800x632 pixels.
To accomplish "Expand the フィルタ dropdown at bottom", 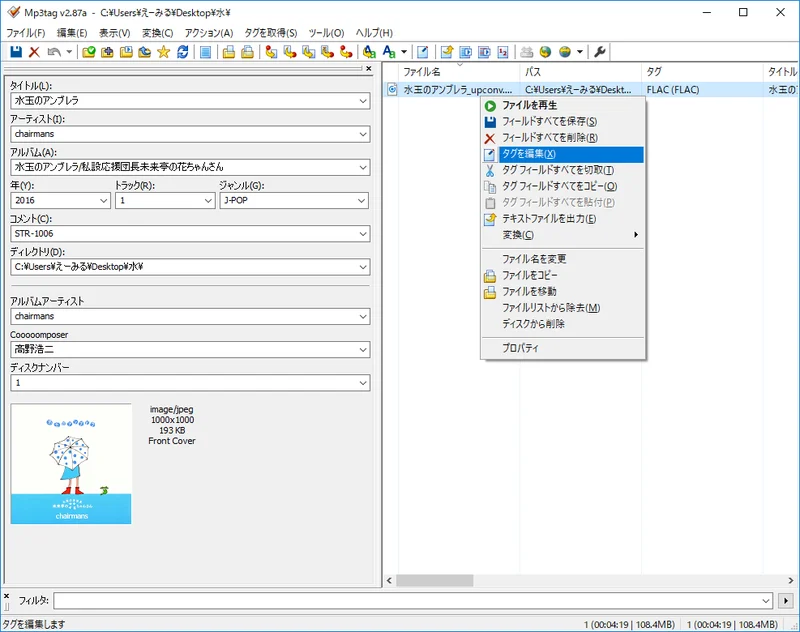I will click(766, 600).
